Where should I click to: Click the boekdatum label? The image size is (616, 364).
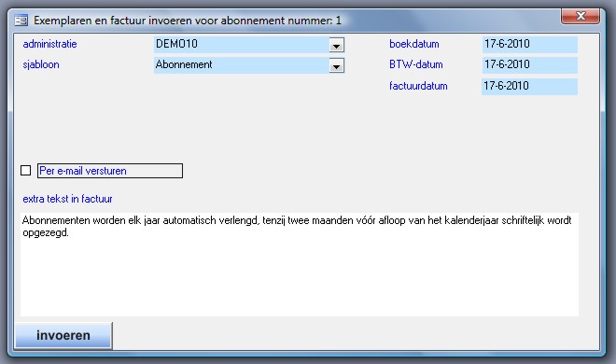414,44
